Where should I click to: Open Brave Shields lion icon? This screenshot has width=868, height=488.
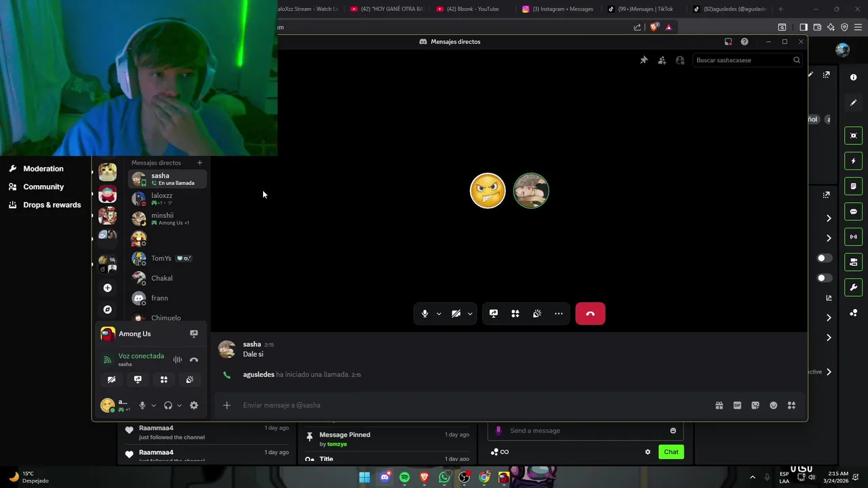(x=654, y=27)
